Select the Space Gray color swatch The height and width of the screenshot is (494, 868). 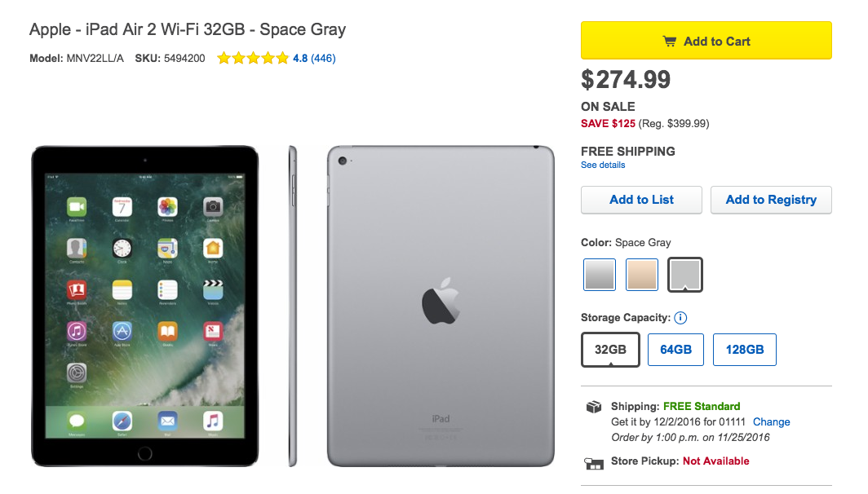point(685,275)
